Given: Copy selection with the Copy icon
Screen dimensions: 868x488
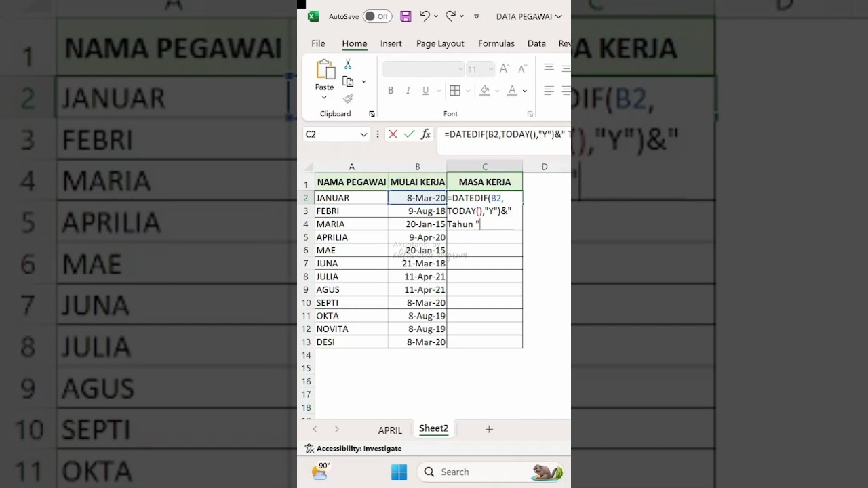Looking at the screenshot, I should coord(349,81).
